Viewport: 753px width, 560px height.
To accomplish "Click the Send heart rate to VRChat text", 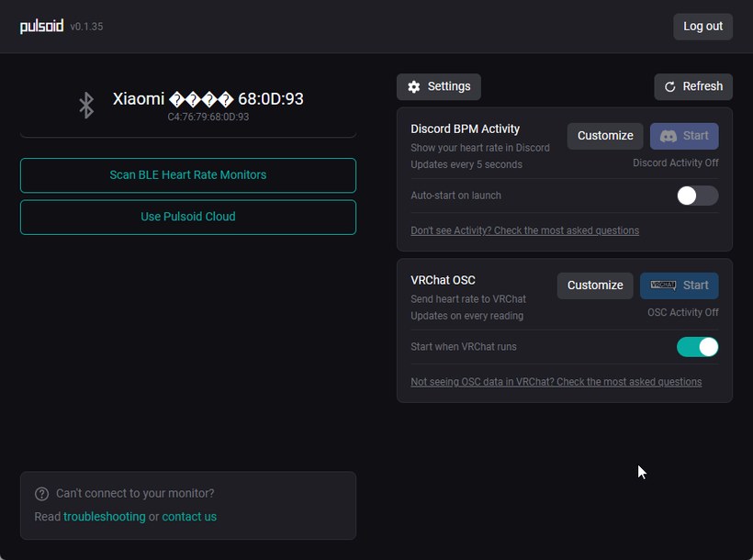I will point(468,299).
